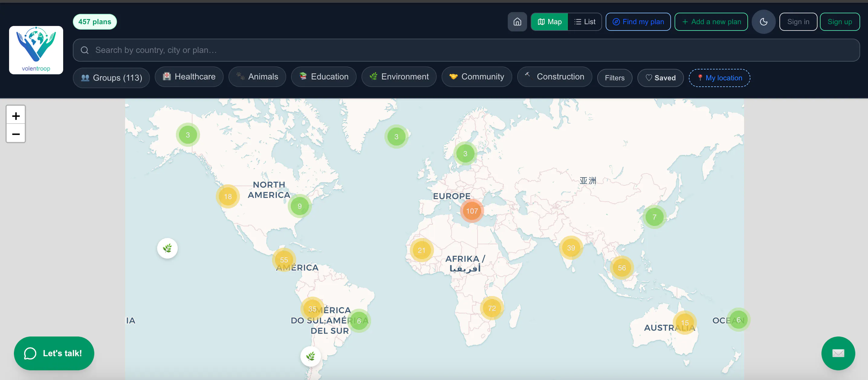Open the 21 cluster in West Africa

(x=422, y=250)
